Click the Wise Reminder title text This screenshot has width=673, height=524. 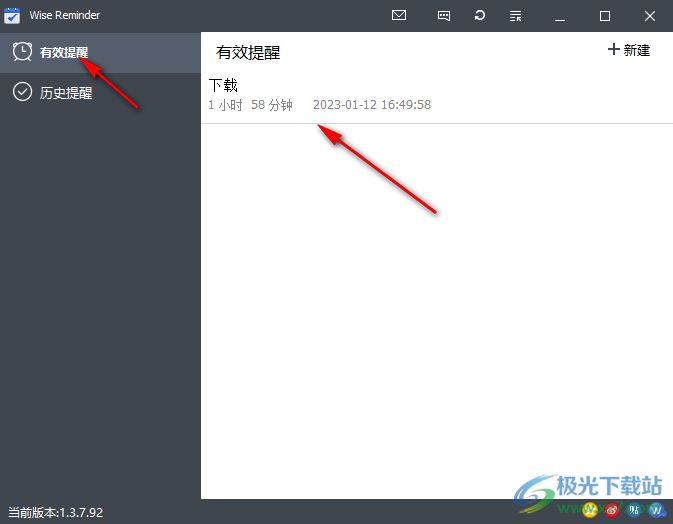[64, 15]
